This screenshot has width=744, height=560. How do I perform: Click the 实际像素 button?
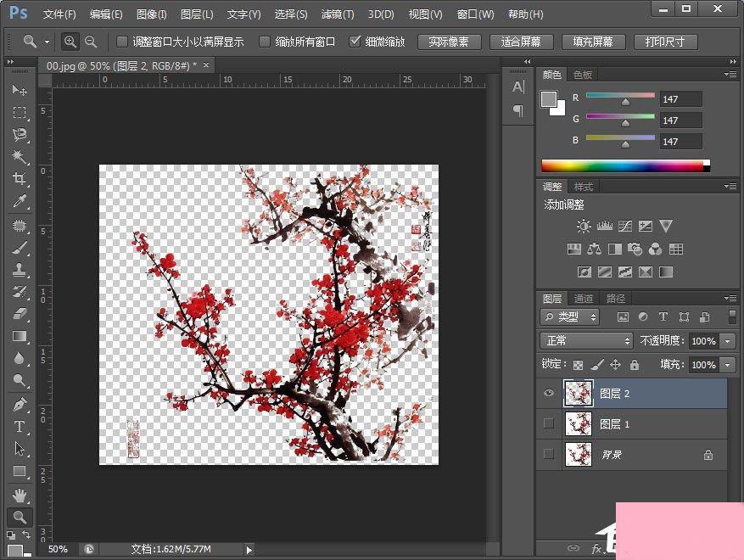(x=449, y=42)
